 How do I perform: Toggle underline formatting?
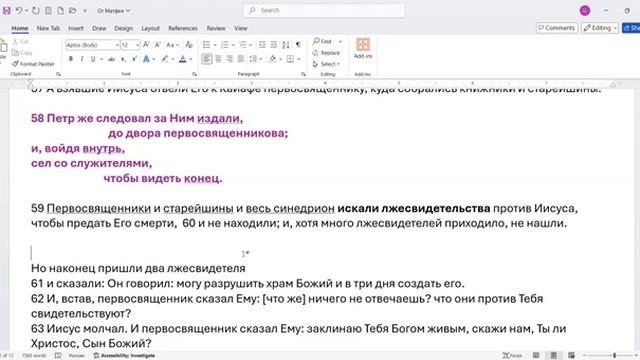pos(93,59)
